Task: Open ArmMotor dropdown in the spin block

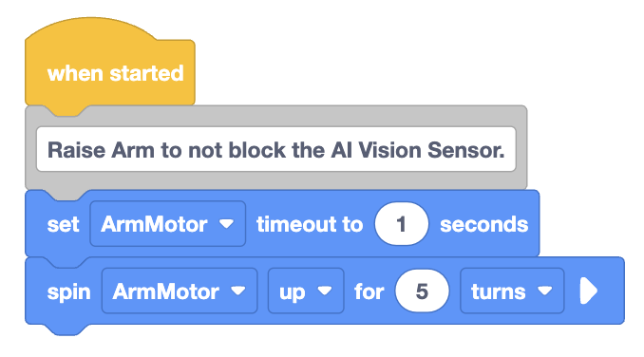Action: point(180,291)
